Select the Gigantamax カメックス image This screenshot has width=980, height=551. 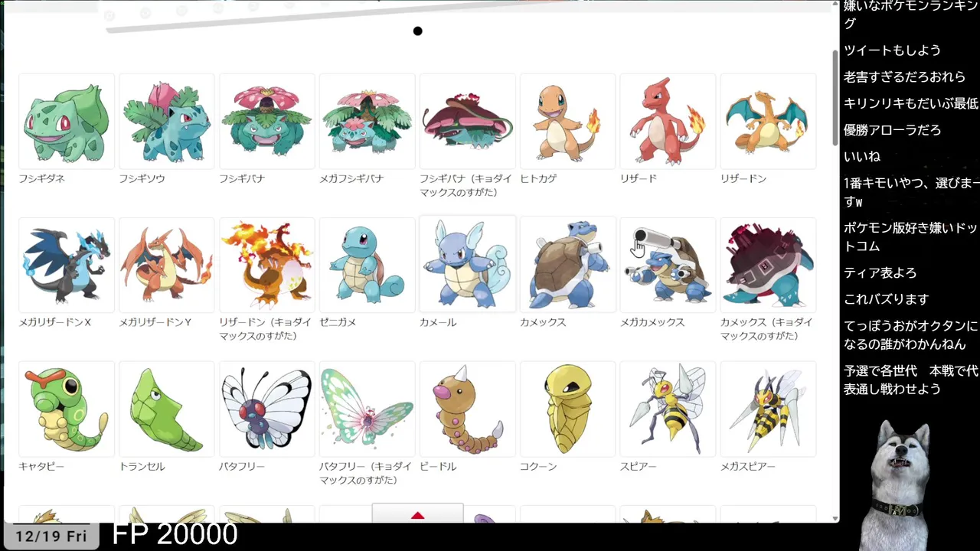click(769, 266)
